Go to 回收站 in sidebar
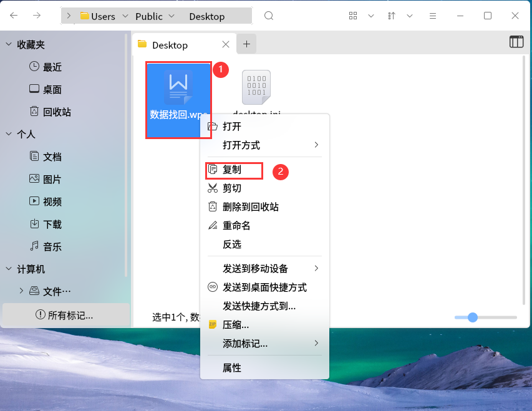This screenshot has height=411, width=532. (x=56, y=112)
